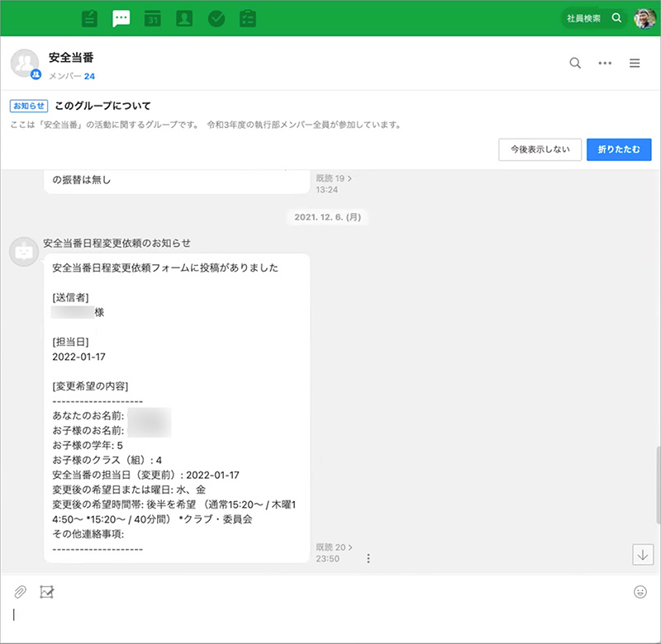Expand read count 既読 20 list
The width and height of the screenshot is (661, 644).
(x=334, y=547)
